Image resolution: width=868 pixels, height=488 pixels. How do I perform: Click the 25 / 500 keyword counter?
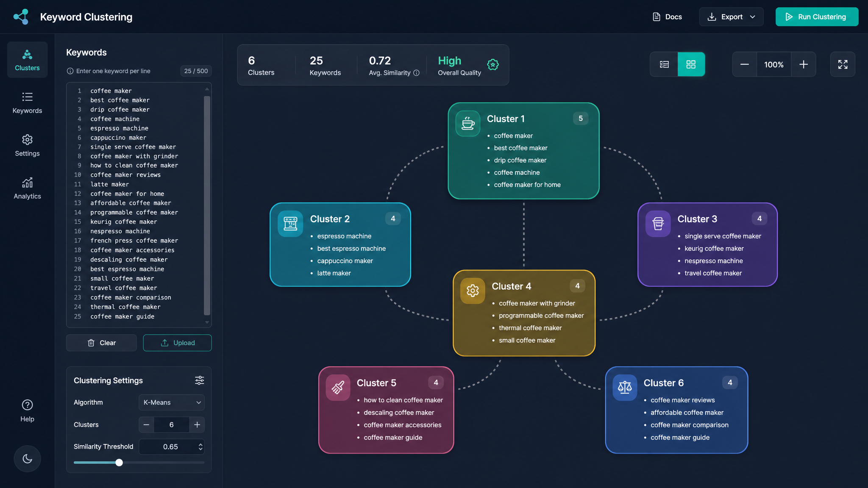196,71
